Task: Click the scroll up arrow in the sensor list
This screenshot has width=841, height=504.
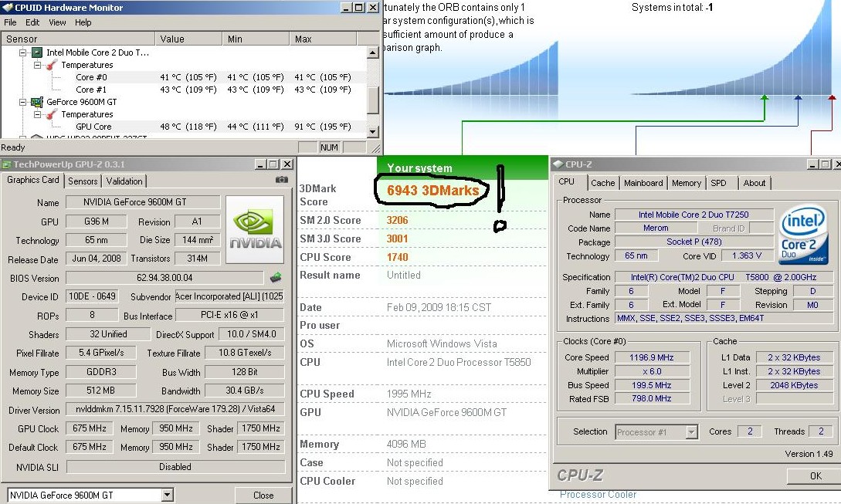Action: tap(373, 52)
